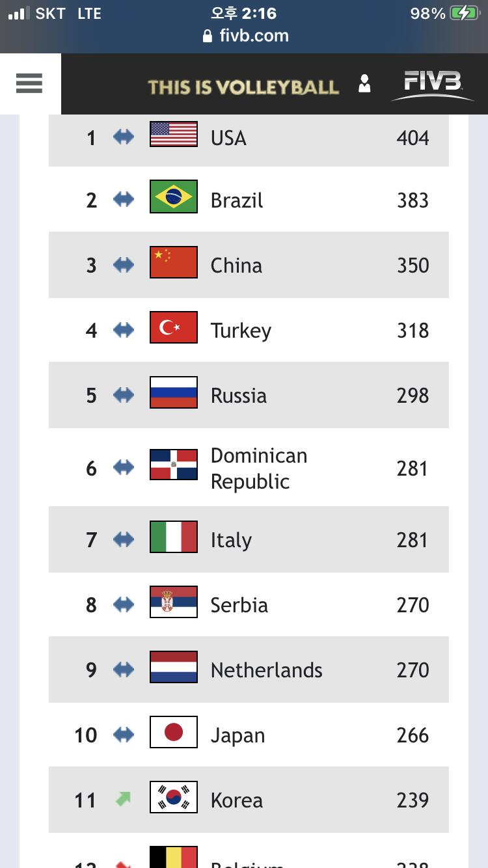488x868 pixels.
Task: Tap the Dominican Republic flag icon
Action: (x=174, y=465)
